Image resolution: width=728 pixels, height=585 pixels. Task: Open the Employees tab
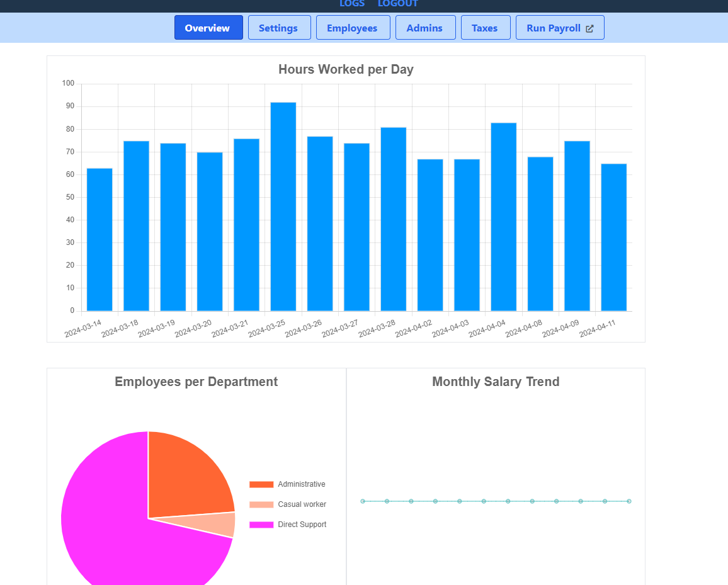coord(353,28)
